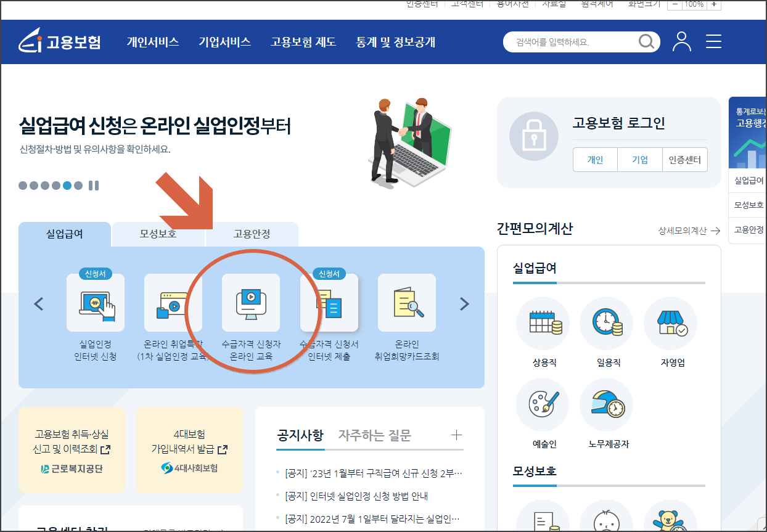This screenshot has height=532, width=767.
Task: Open the 고용보험 제도 menu
Action: click(303, 42)
